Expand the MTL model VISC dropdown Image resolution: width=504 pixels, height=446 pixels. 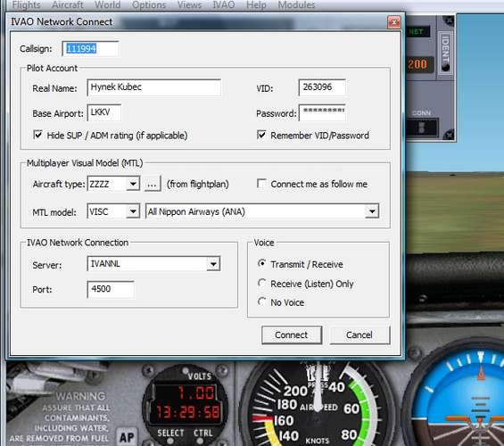133,211
